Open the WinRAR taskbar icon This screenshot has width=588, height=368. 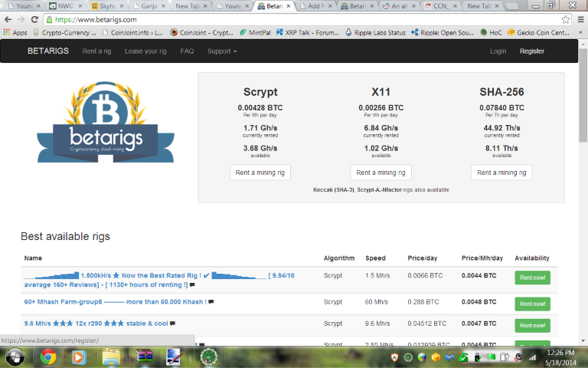pos(144,356)
